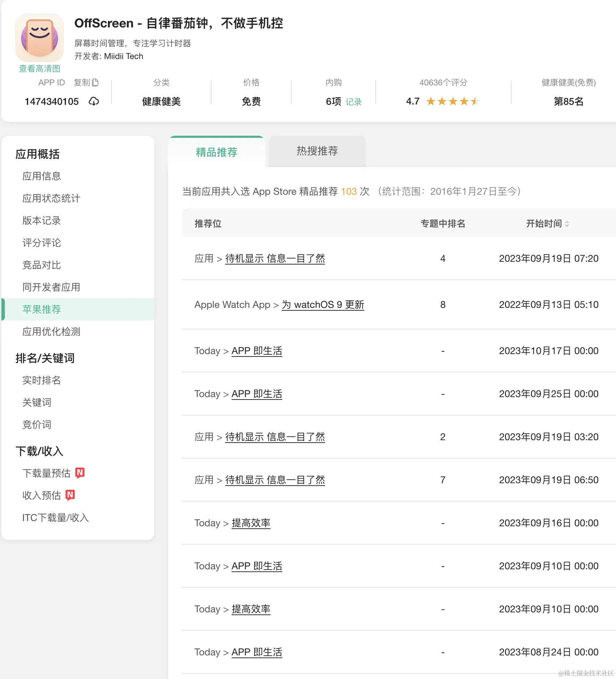Click the 开发者: Miidii Tech text
The width and height of the screenshot is (616, 679).
(x=109, y=56)
